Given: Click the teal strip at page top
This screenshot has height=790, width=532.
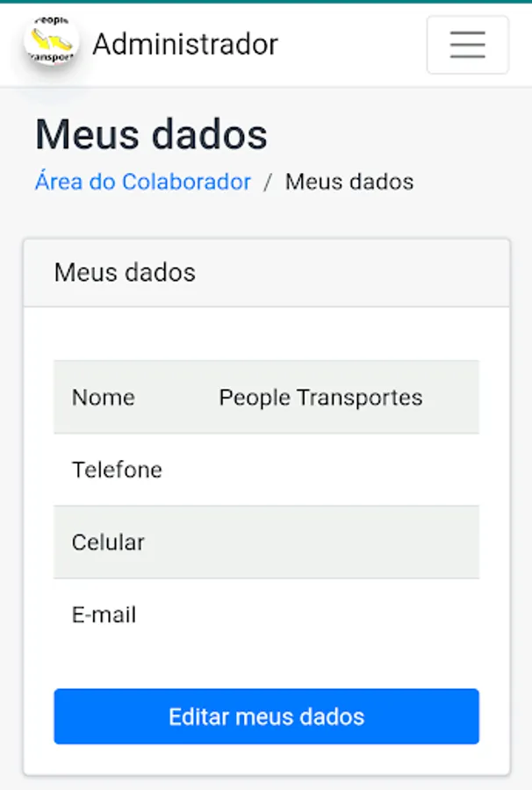Looking at the screenshot, I should [x=266, y=2].
